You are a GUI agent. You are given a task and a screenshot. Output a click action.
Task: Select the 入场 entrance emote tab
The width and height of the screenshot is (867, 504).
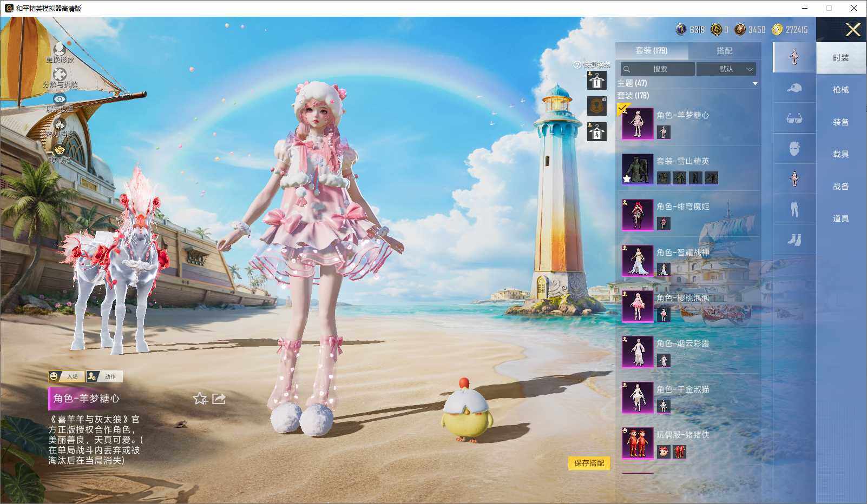[x=67, y=376]
